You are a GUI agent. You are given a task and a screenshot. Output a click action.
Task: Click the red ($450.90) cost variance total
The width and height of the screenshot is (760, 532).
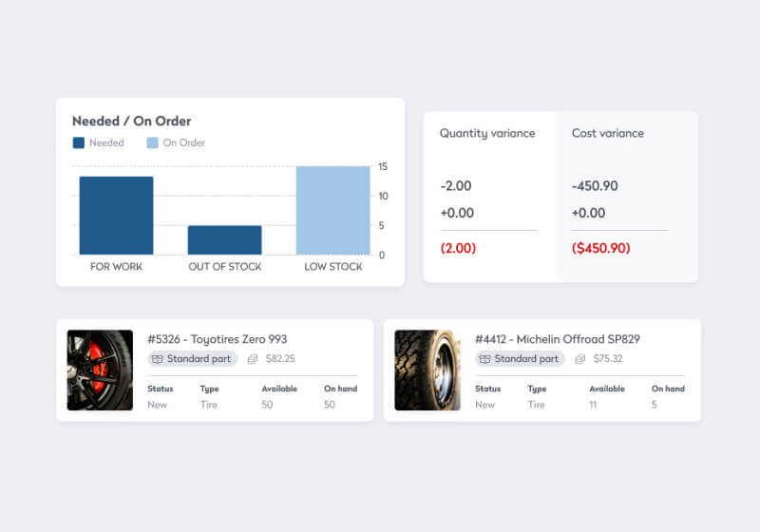coord(600,248)
